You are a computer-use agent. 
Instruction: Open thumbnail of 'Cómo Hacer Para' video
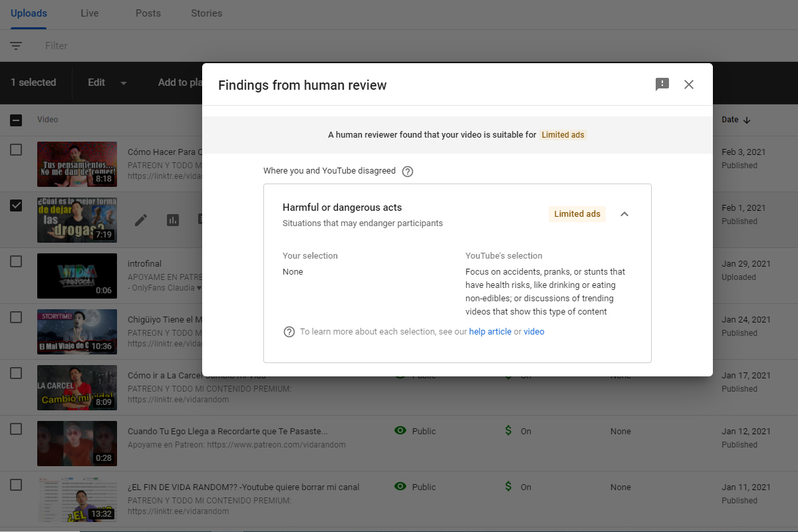(x=77, y=164)
